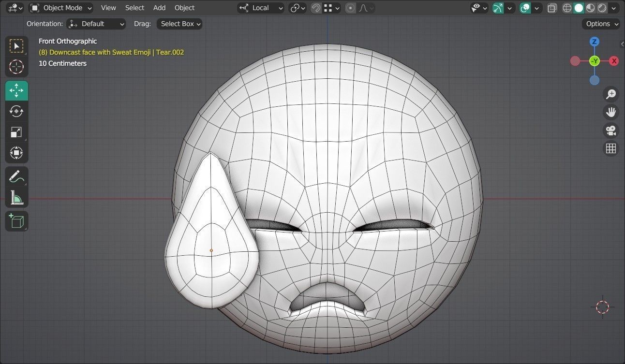Switch to Material Preview shading
The width and height of the screenshot is (625, 364).
pyautogui.click(x=590, y=8)
